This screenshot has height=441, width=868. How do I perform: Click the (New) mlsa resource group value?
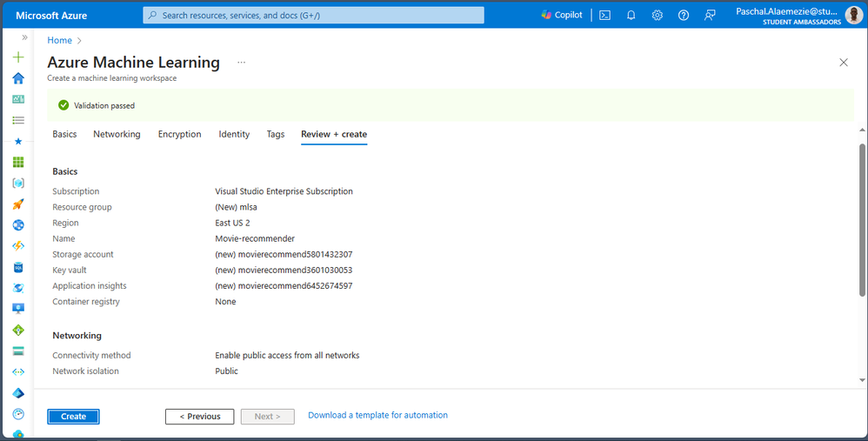coord(237,207)
